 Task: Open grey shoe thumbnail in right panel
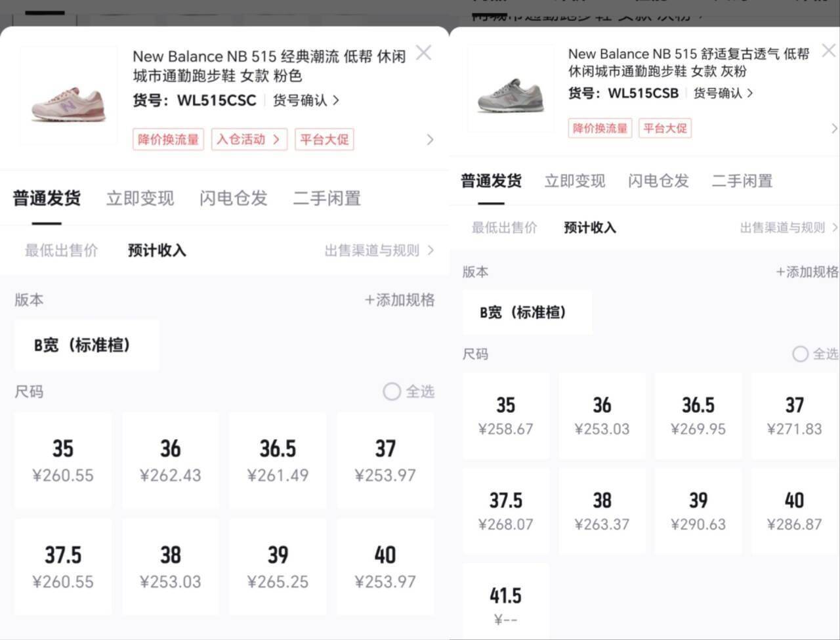(510, 89)
